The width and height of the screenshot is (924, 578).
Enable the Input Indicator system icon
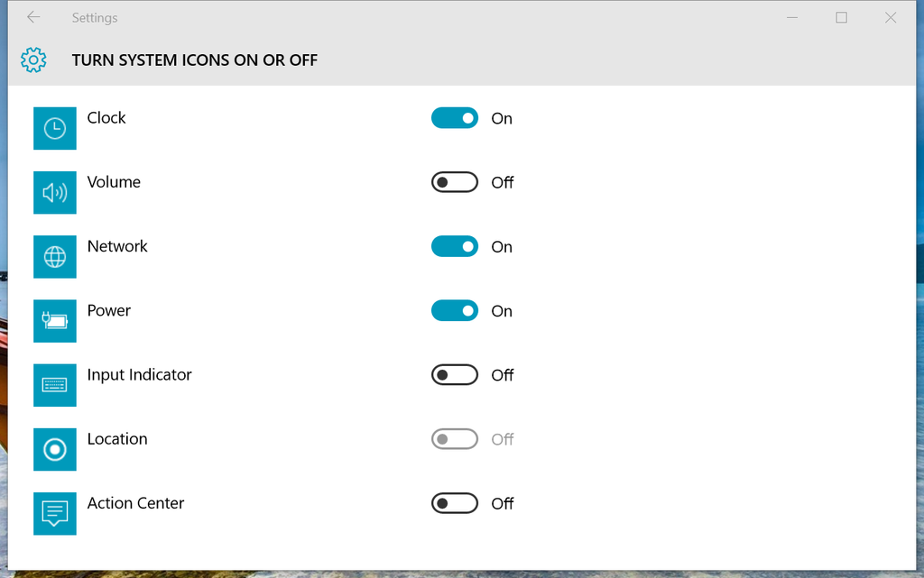[454, 374]
